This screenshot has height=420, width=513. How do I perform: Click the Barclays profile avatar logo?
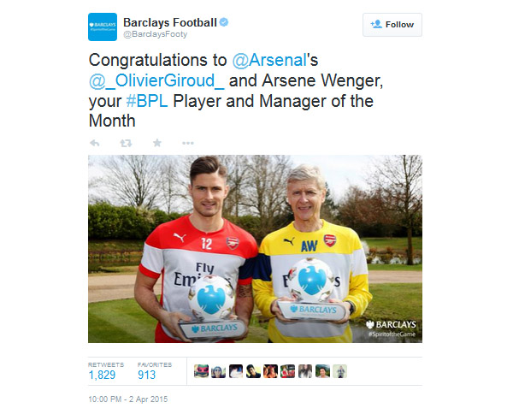pos(103,27)
